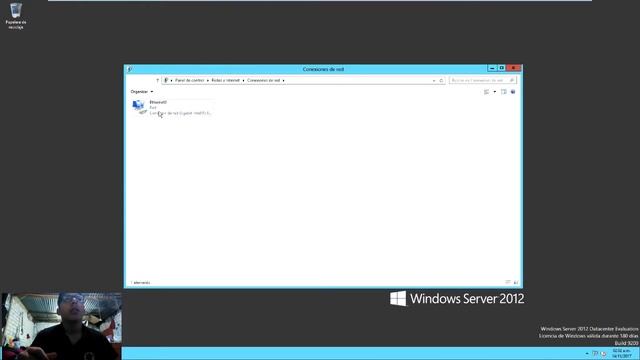Screen dimensions: 640x360
Task: Close the Conexiones de red window
Action: pos(513,68)
